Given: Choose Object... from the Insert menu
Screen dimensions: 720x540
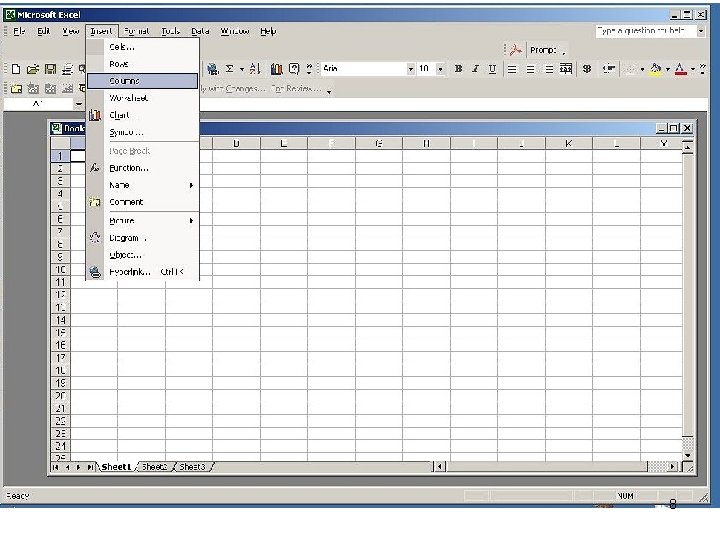Looking at the screenshot, I should coord(143,255).
